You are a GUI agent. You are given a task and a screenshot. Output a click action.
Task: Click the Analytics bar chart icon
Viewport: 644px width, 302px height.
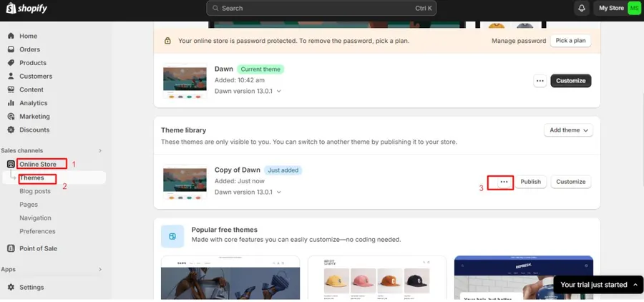pos(11,103)
